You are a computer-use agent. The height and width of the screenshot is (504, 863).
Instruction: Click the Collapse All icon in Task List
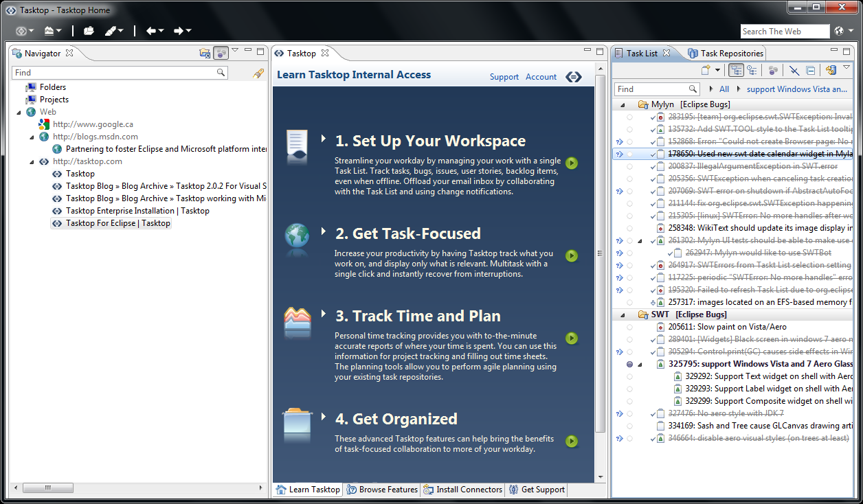tap(810, 70)
